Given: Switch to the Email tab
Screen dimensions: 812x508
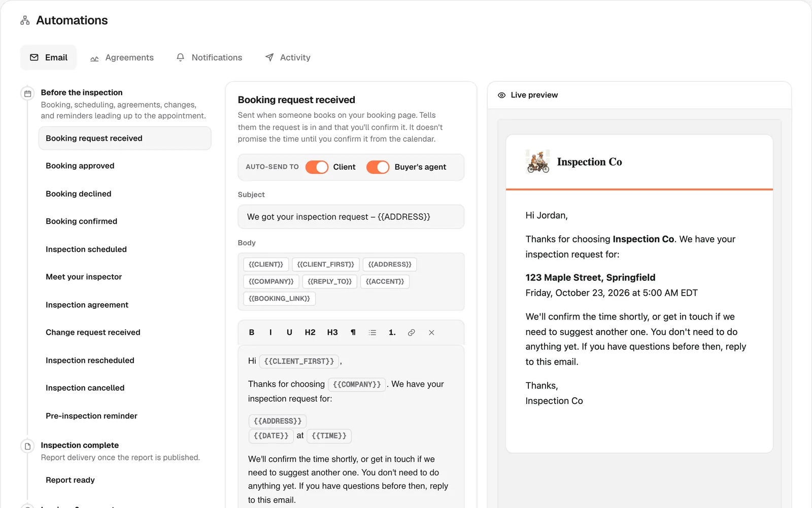Looking at the screenshot, I should click(49, 57).
